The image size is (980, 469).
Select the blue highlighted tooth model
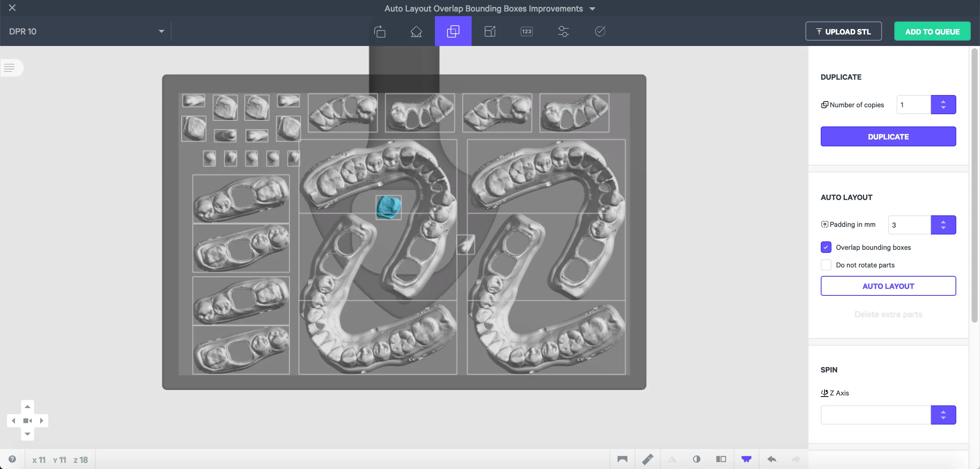389,207
